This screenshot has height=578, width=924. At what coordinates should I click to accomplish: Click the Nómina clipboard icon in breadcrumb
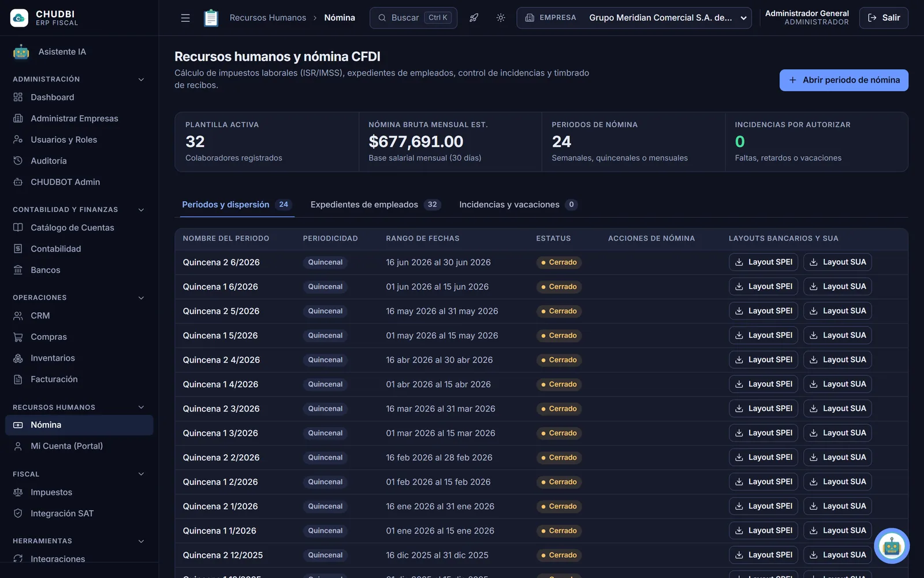pos(211,18)
